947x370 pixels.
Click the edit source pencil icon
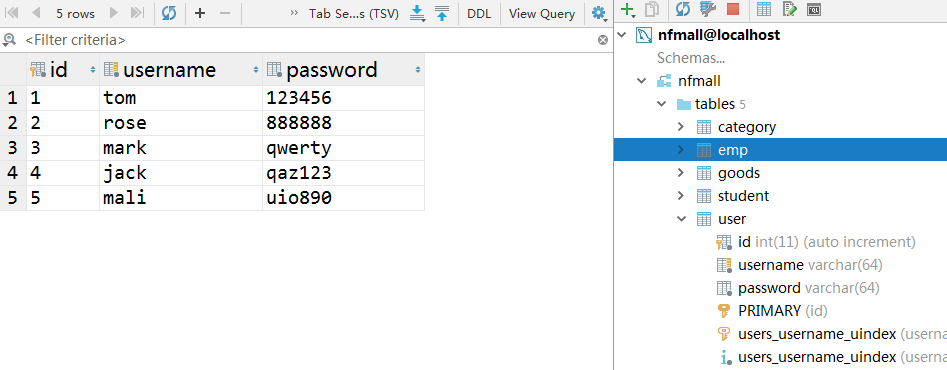tap(789, 9)
